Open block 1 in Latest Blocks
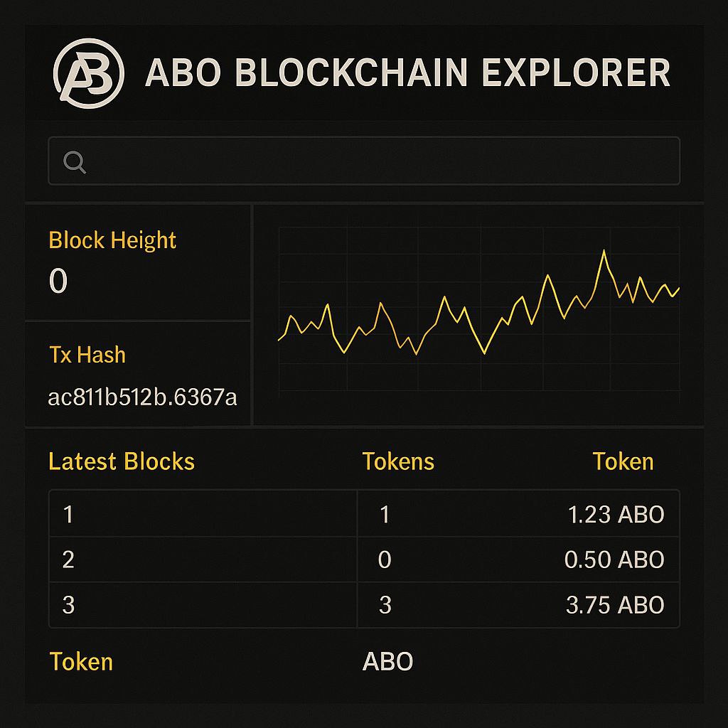The image size is (728, 728). click(68, 513)
